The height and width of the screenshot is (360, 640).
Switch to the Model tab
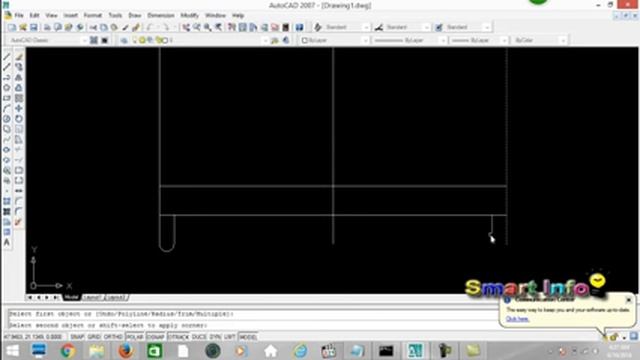pyautogui.click(x=71, y=298)
